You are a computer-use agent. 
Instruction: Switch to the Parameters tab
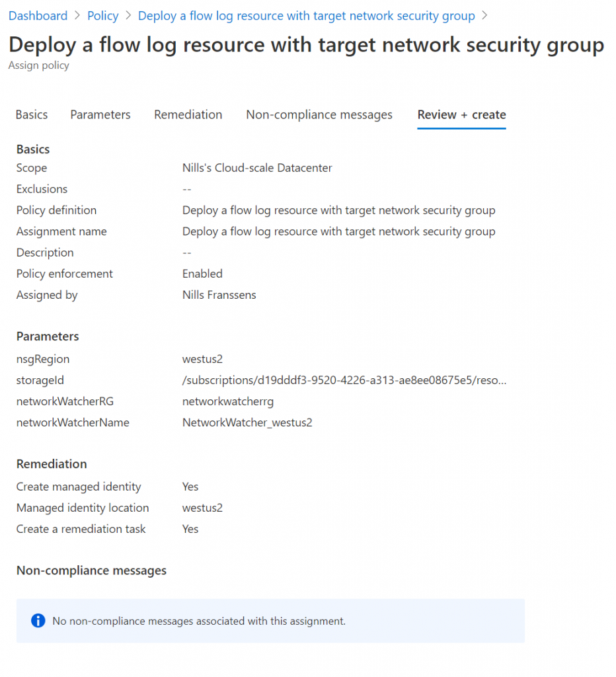pyautogui.click(x=100, y=114)
